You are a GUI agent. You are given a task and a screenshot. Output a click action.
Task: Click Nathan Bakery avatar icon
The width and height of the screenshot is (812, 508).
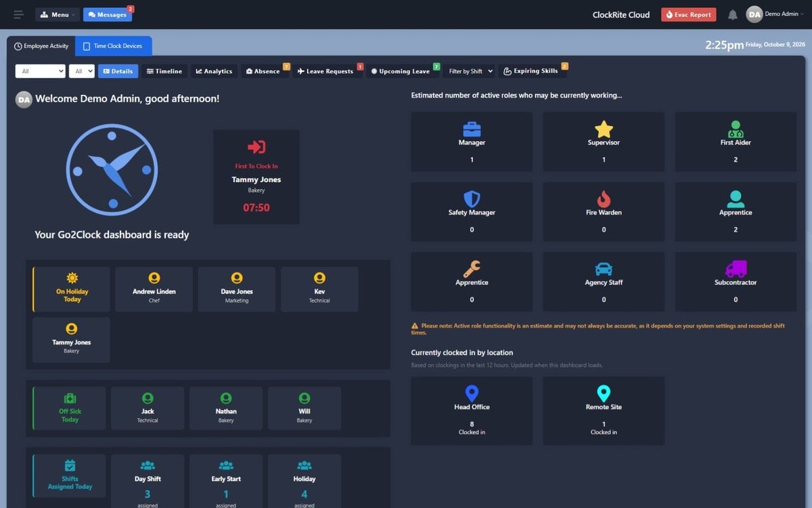click(x=226, y=398)
